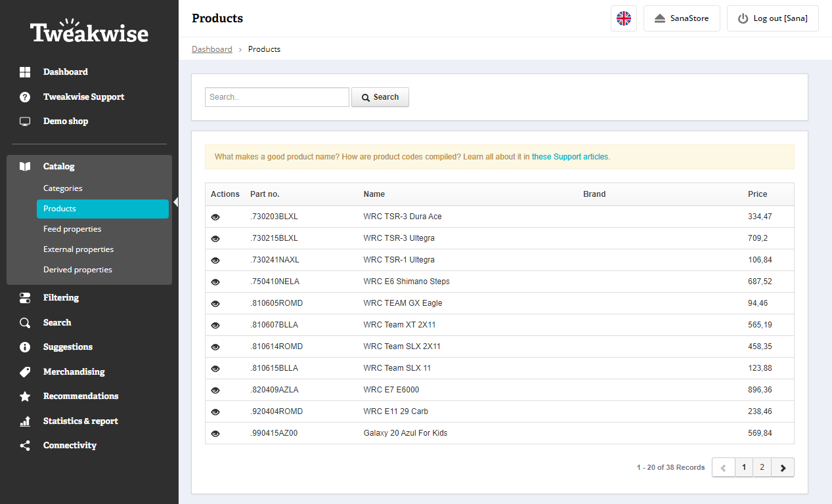This screenshot has height=504, width=832.
Task: Click the Dashboard grid icon in sidebar
Action: pyautogui.click(x=25, y=72)
